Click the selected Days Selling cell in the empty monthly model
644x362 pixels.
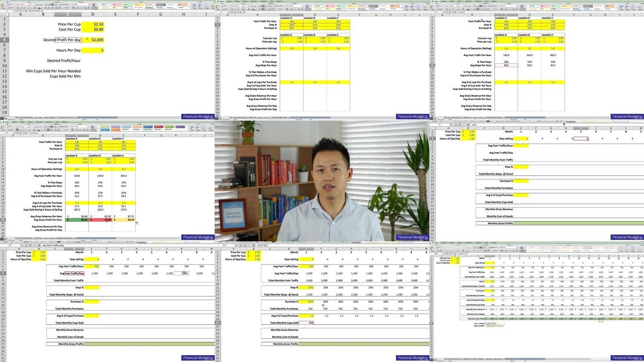(x=581, y=139)
